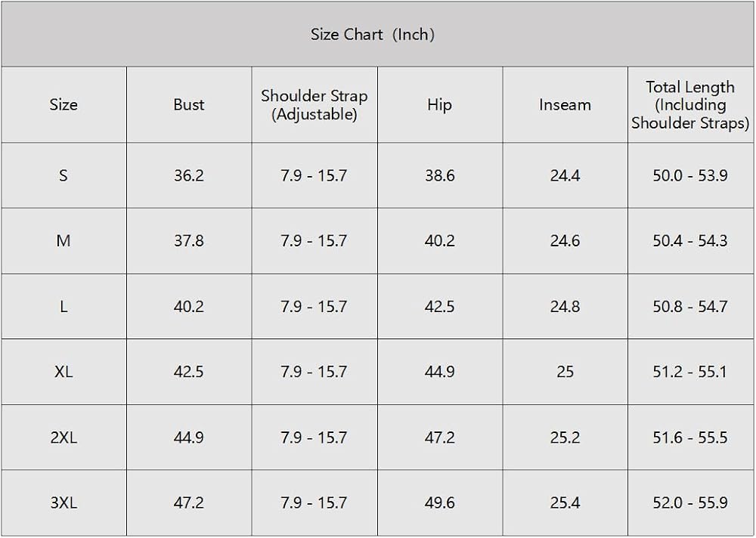Click the Shoulder Strap (Adjustable) header
This screenshot has width=756, height=538.
[x=314, y=104]
